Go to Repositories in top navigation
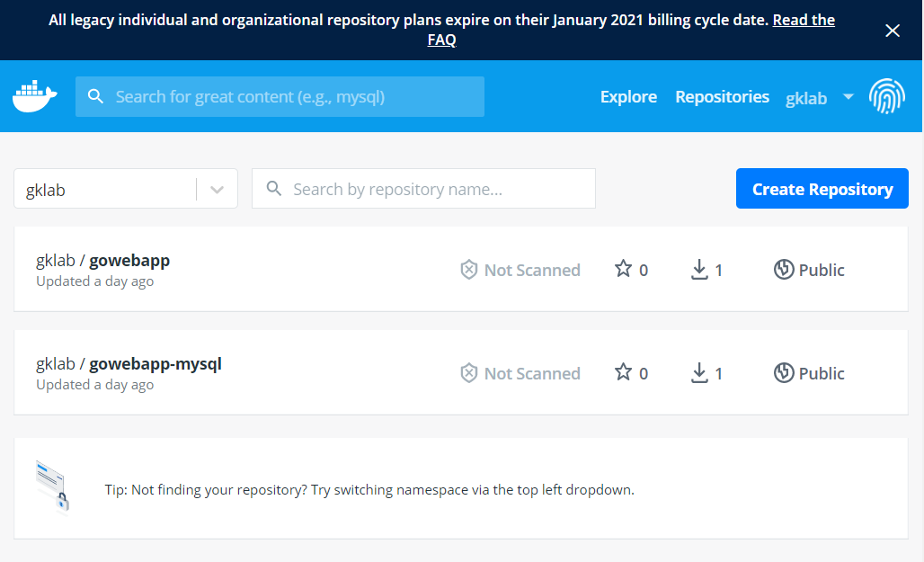The image size is (924, 562). [x=722, y=96]
